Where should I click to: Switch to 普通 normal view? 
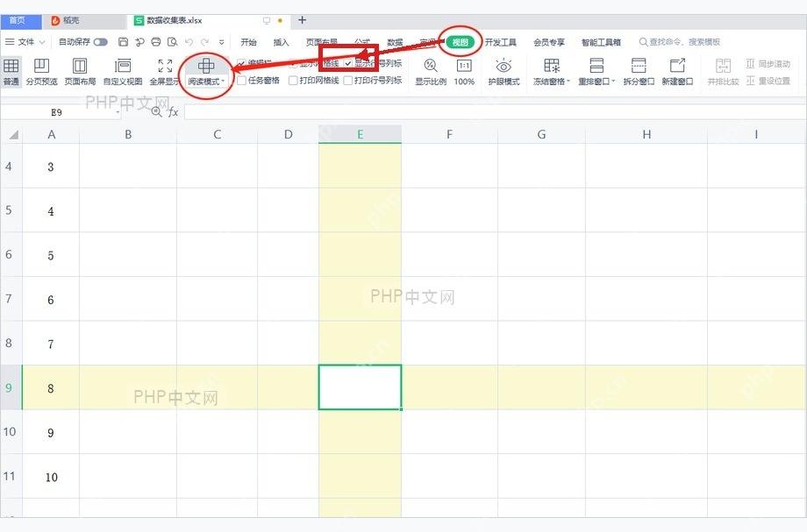[x=11, y=72]
